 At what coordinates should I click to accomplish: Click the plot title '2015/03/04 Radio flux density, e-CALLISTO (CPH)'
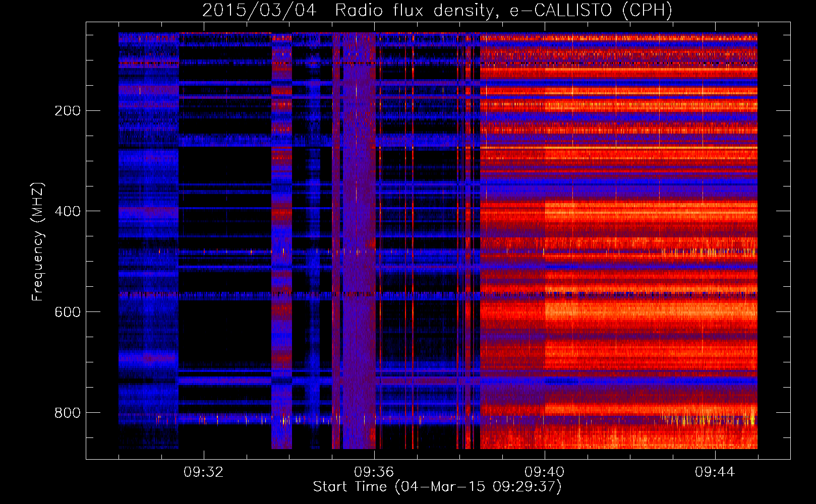(x=437, y=10)
